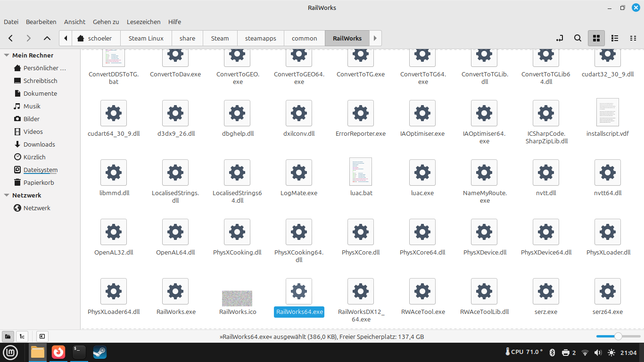This screenshot has height=362, width=644.
Task: Select the libmmd.dll file icon
Action: tap(114, 173)
